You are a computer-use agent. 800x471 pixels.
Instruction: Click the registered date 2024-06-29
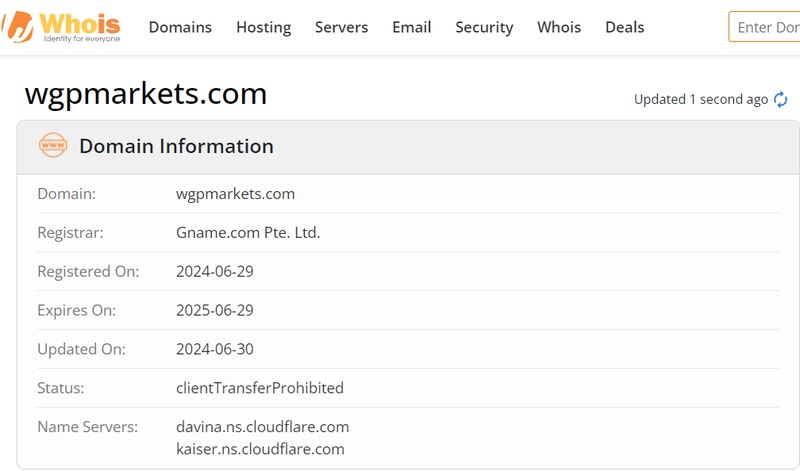215,271
